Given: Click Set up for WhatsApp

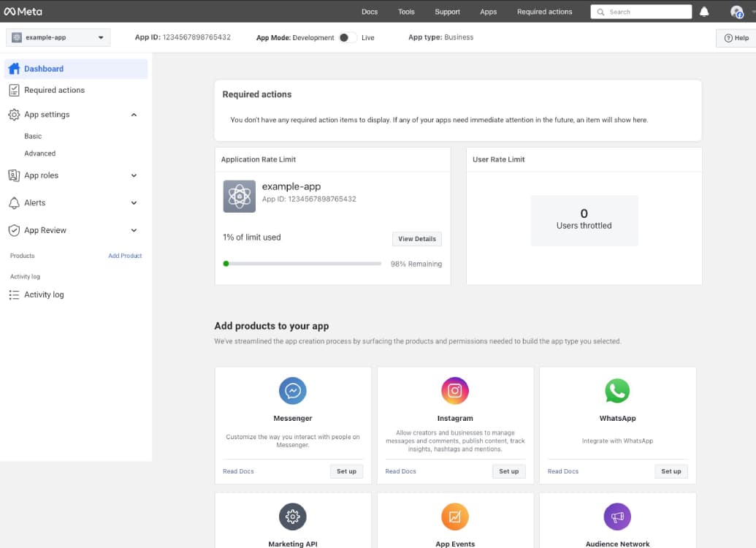Looking at the screenshot, I should 671,471.
